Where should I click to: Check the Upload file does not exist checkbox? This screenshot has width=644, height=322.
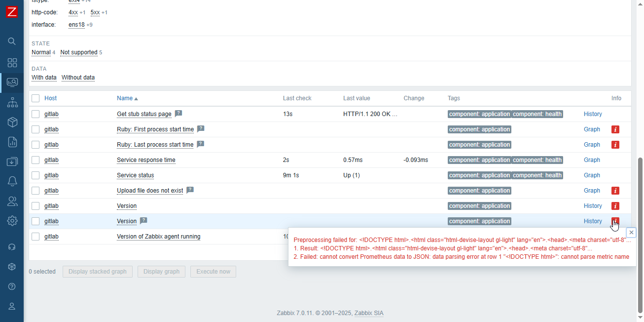coord(36,191)
